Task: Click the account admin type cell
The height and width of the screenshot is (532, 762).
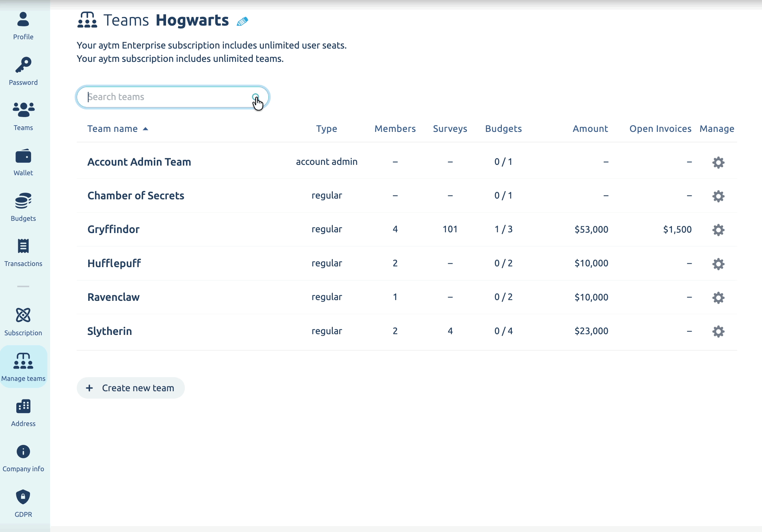Action: point(327,162)
